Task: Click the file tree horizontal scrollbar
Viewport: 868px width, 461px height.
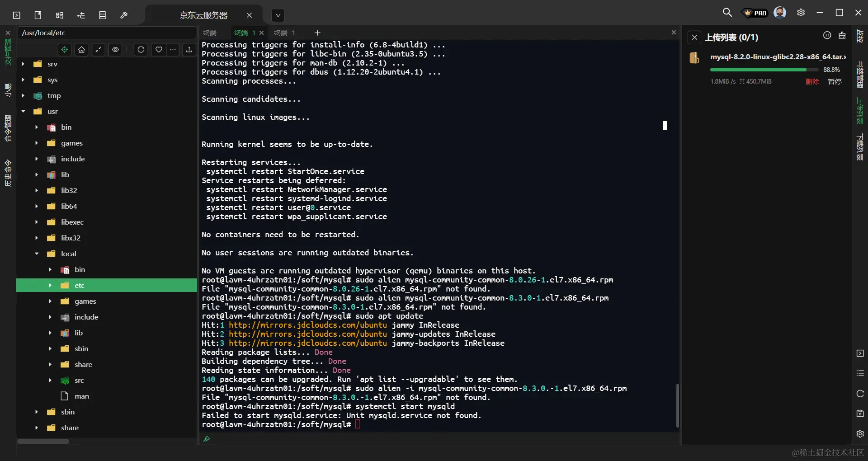Action: [x=43, y=442]
